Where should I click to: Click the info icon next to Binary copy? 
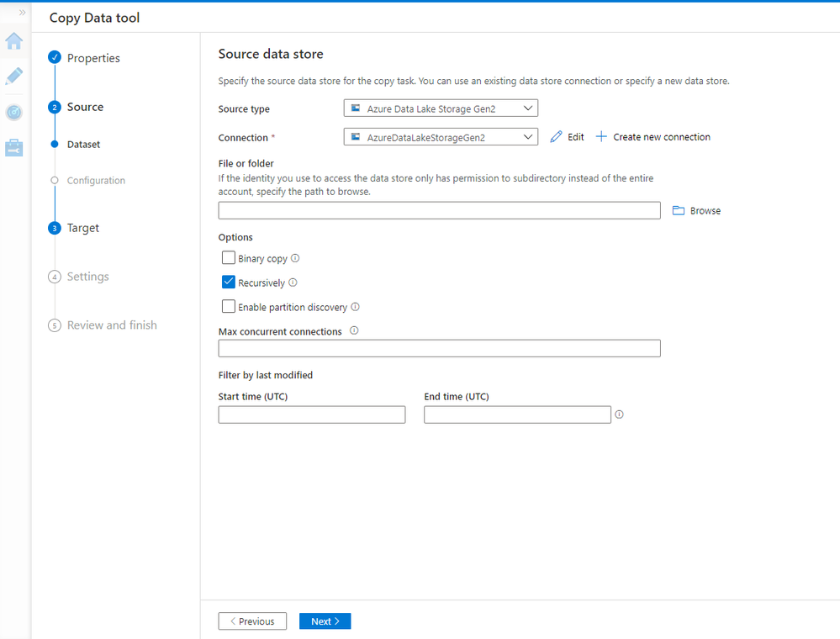coord(295,259)
